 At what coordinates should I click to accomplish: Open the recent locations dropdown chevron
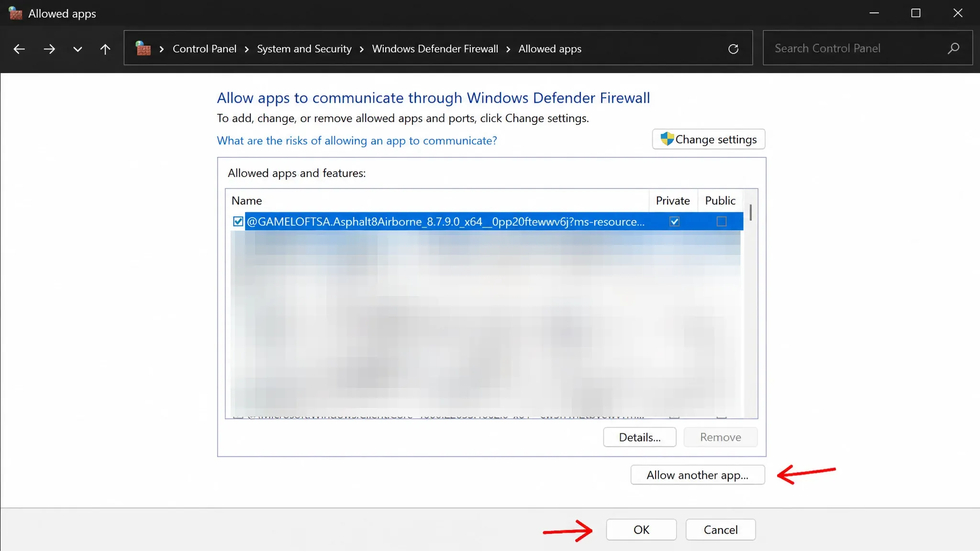click(78, 49)
